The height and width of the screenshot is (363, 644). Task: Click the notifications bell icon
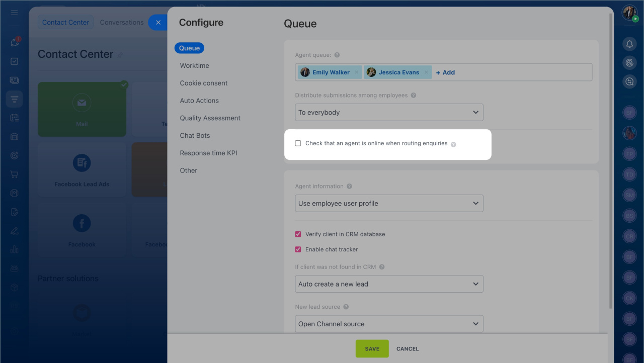tap(629, 44)
